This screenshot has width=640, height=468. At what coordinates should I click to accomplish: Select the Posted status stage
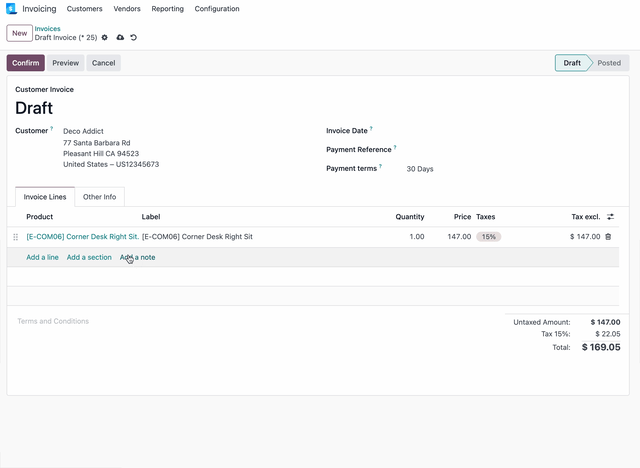click(x=609, y=63)
